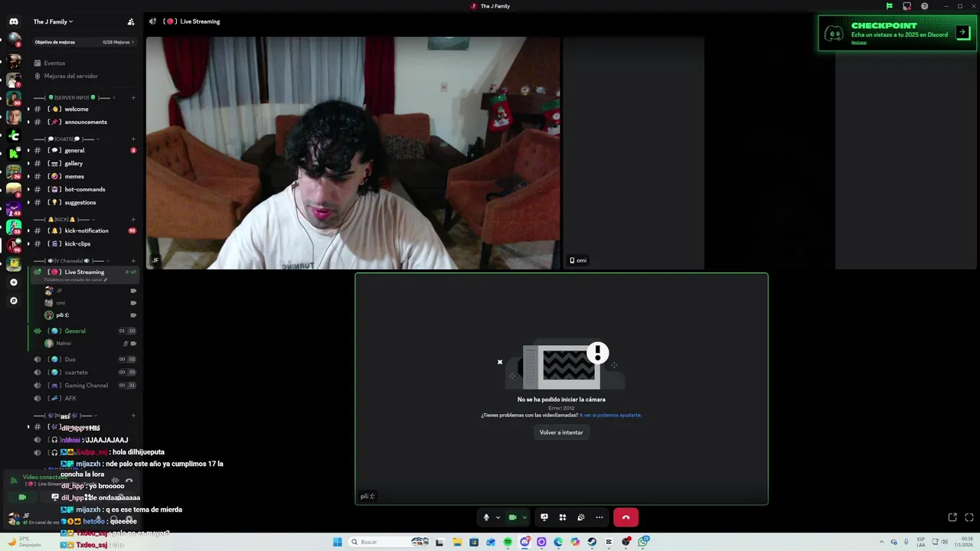Viewport: 980px width, 551px height.
Task: Open the Checkpoint banner arrow button
Action: (x=963, y=32)
